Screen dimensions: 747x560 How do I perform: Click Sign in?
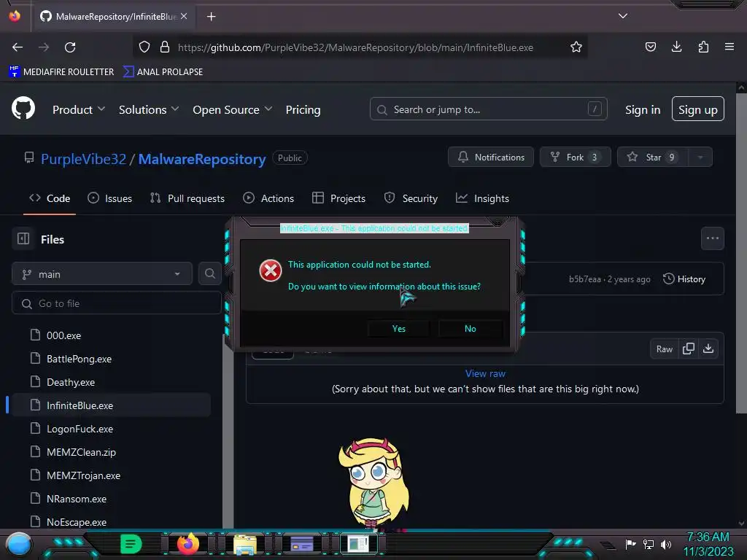(x=643, y=109)
